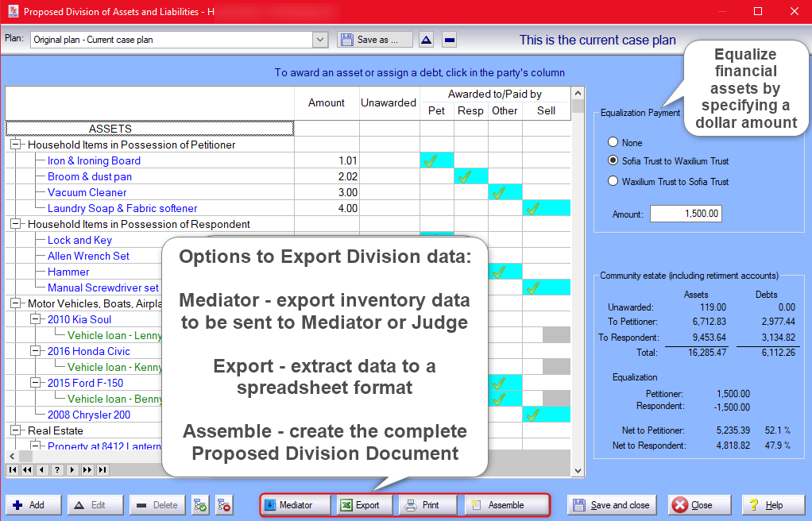This screenshot has height=521, width=812.
Task: Click the equalization Amount input field
Action: 686,214
